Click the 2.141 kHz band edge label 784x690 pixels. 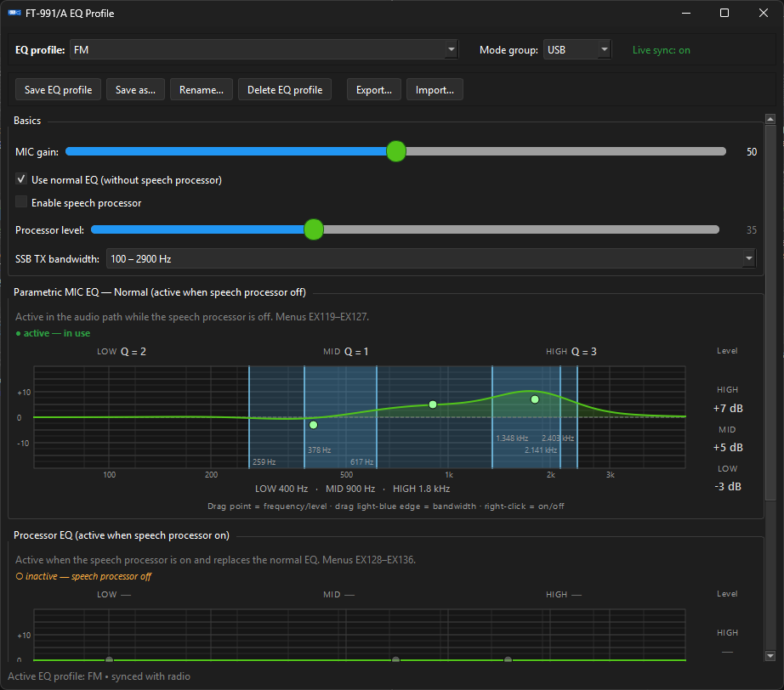coord(541,450)
